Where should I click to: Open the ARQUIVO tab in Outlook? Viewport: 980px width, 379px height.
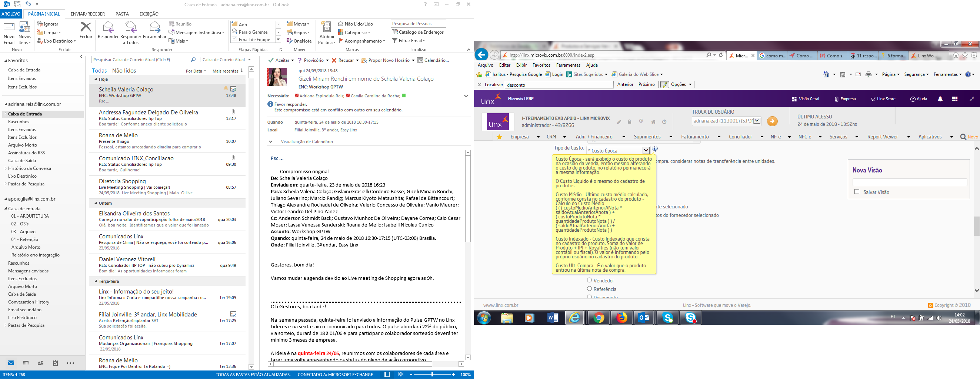(x=11, y=14)
